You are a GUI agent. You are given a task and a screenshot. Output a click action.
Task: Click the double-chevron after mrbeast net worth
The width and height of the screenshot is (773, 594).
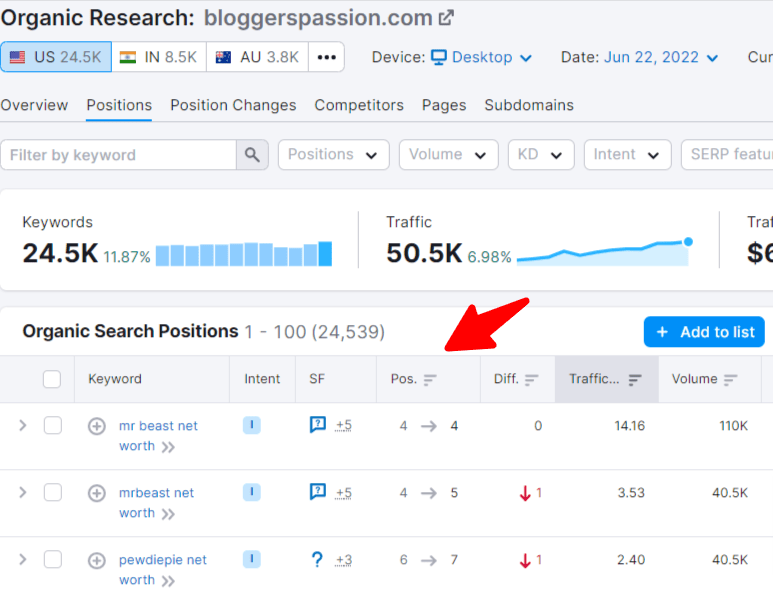coord(168,514)
